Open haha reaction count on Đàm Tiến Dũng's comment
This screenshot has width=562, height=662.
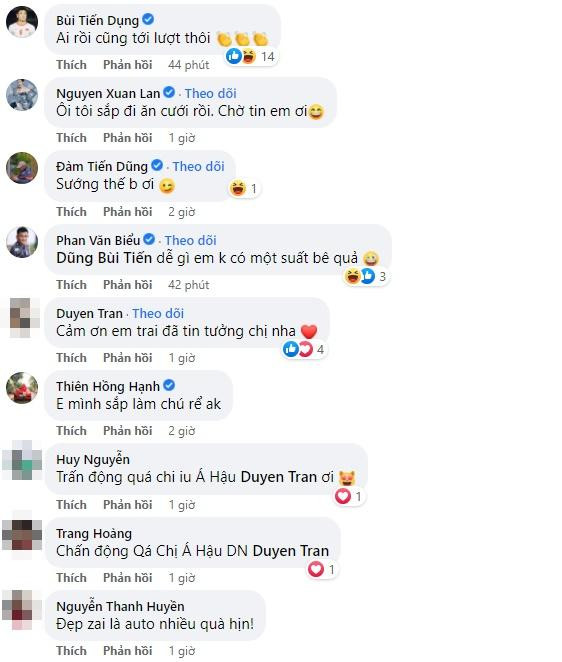pyautogui.click(x=245, y=188)
